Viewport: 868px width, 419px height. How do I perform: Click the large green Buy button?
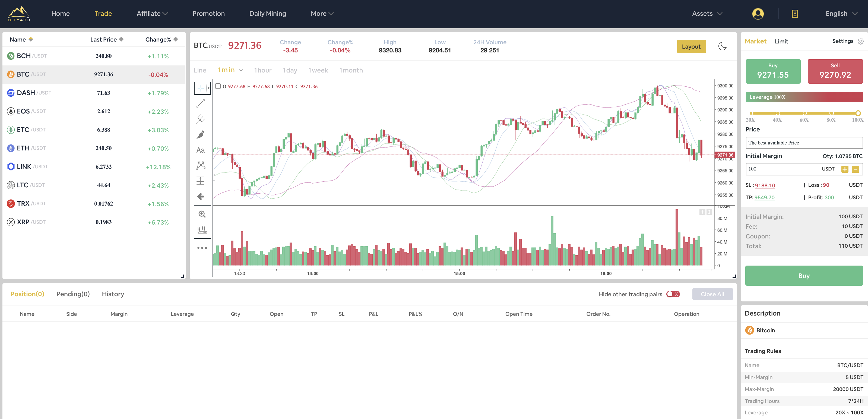pos(804,275)
